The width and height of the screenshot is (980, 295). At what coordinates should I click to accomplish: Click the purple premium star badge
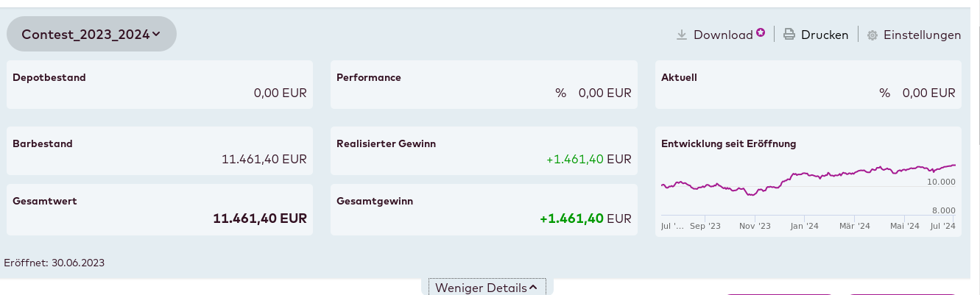pos(761,32)
